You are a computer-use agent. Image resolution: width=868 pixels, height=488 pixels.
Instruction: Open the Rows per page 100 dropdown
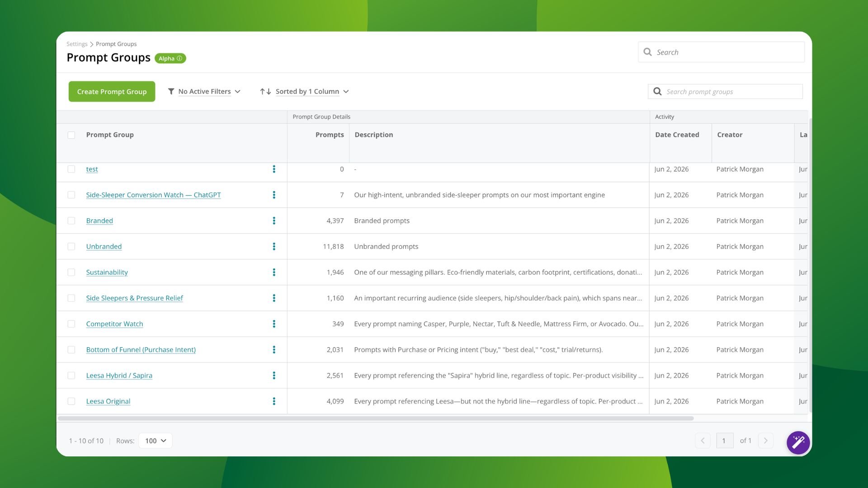[x=156, y=441]
